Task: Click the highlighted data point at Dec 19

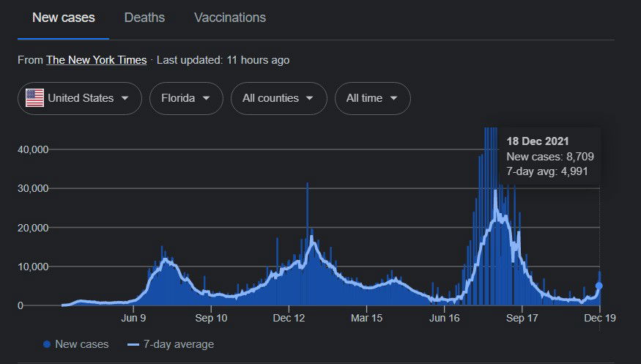Action: point(599,286)
